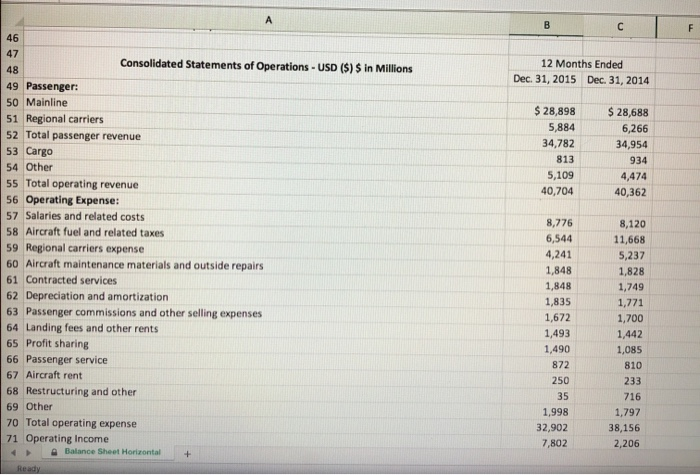The height and width of the screenshot is (475, 700).
Task: Go to next sheet using right arrow
Action: click(28, 453)
